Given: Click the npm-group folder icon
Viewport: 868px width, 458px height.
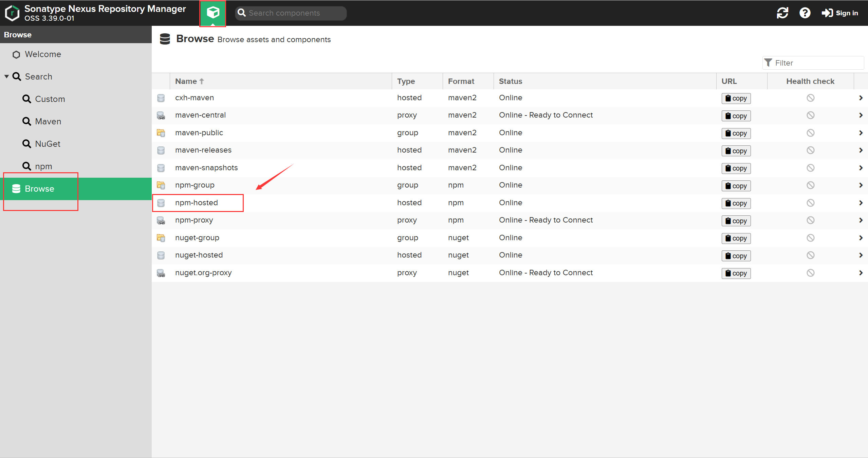Looking at the screenshot, I should pos(161,185).
